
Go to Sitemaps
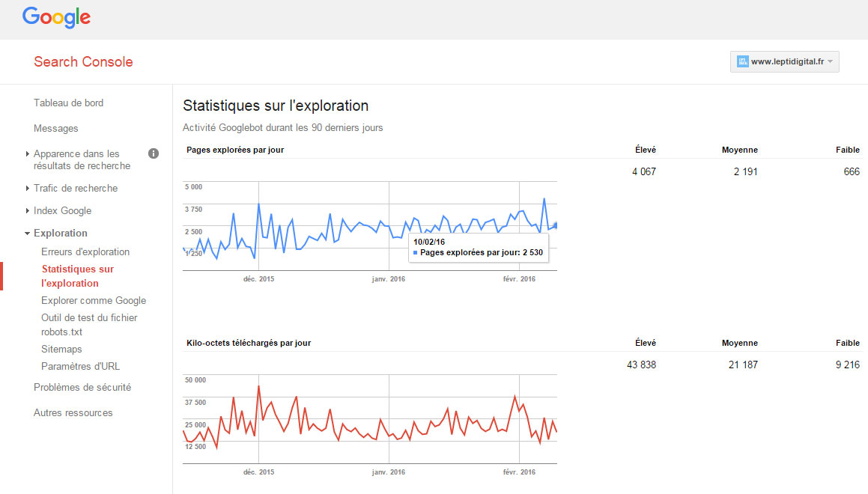(x=61, y=349)
